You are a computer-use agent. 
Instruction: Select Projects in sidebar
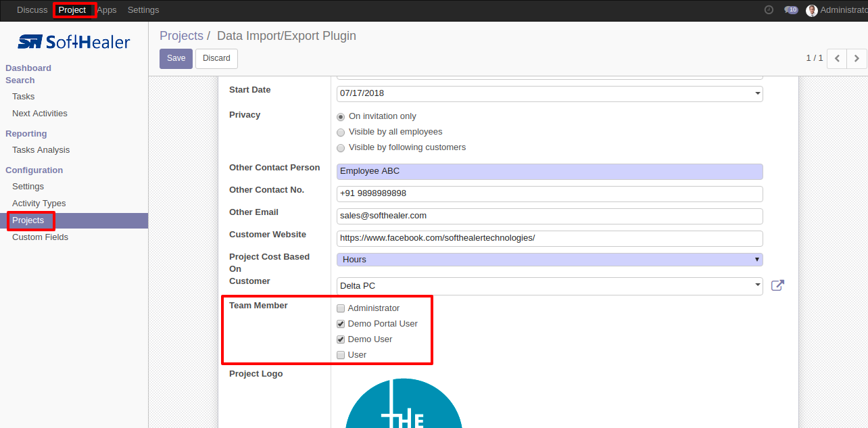point(74,220)
